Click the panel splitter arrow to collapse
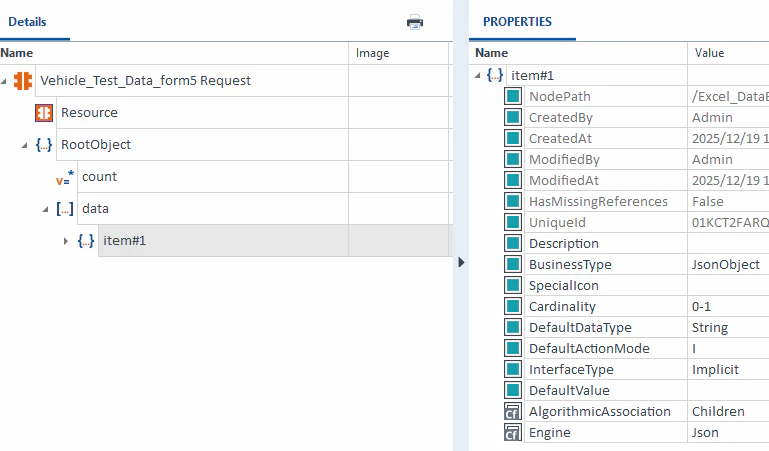This screenshot has height=451, width=769. [461, 262]
